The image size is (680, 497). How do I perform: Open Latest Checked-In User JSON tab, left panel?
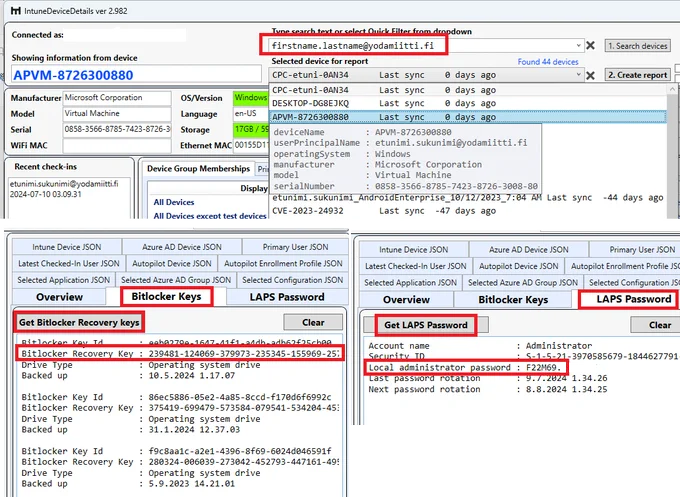point(69,263)
